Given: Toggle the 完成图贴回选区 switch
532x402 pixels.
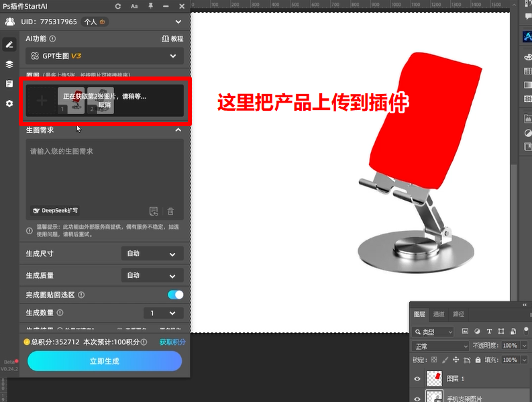Looking at the screenshot, I should point(175,295).
